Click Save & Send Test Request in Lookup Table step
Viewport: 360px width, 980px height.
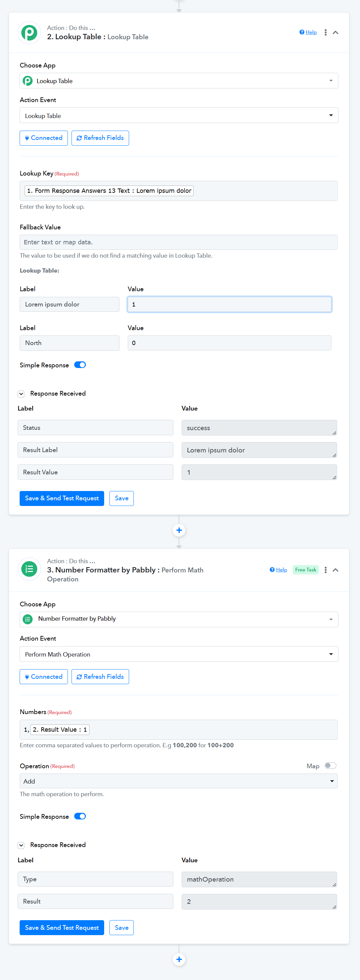[x=62, y=498]
